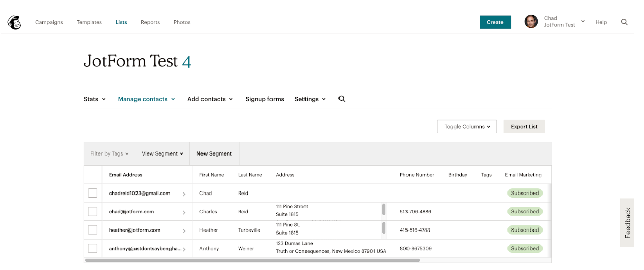This screenshot has width=644, height=270.
Task: Open the top-right global search icon
Action: pyautogui.click(x=624, y=22)
